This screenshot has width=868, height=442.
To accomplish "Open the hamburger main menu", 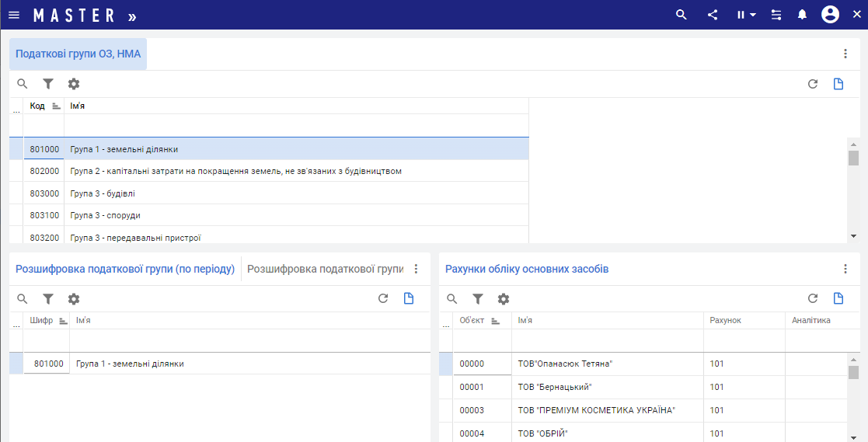I will 14,15.
